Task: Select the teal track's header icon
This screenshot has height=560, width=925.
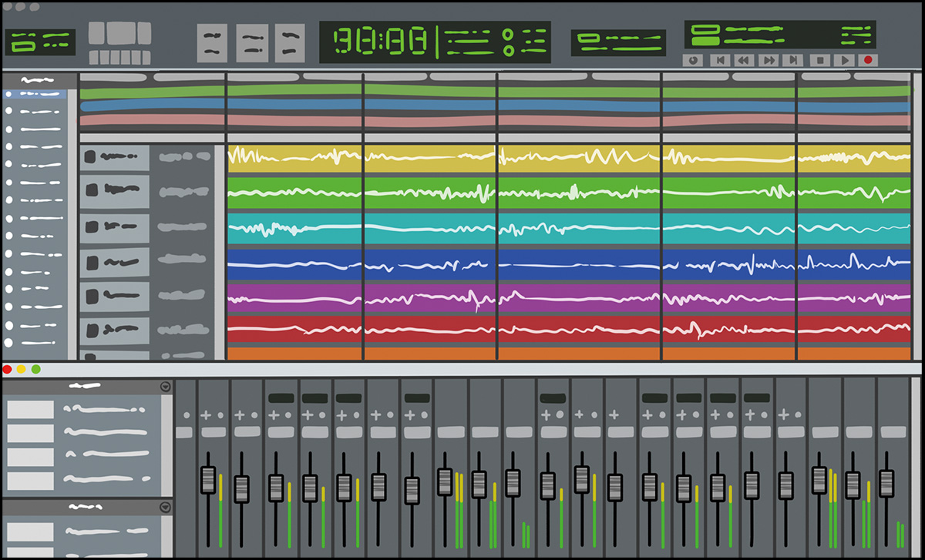Action: tap(91, 226)
